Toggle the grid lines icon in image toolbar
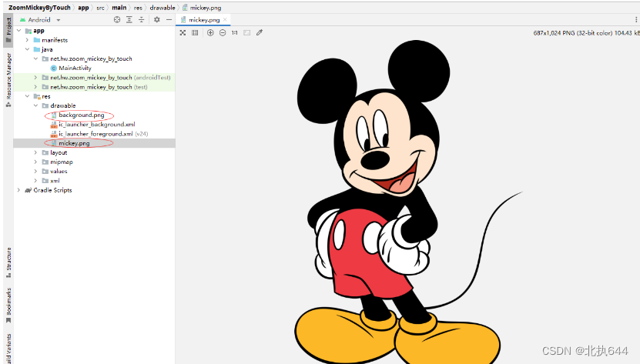Image resolution: width=640 pixels, height=364 pixels. click(195, 33)
